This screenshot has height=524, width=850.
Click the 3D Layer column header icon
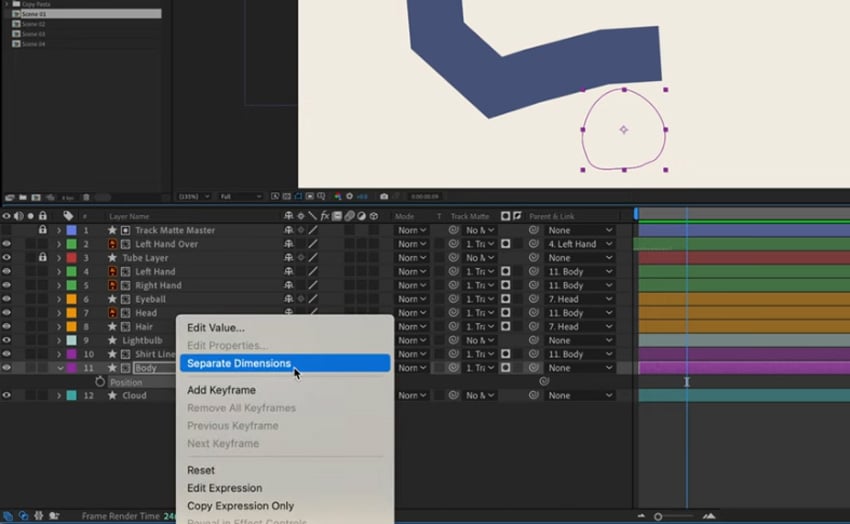374,216
